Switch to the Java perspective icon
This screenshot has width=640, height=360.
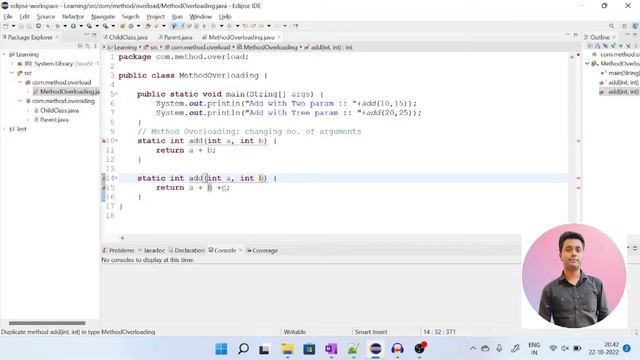coord(635,26)
